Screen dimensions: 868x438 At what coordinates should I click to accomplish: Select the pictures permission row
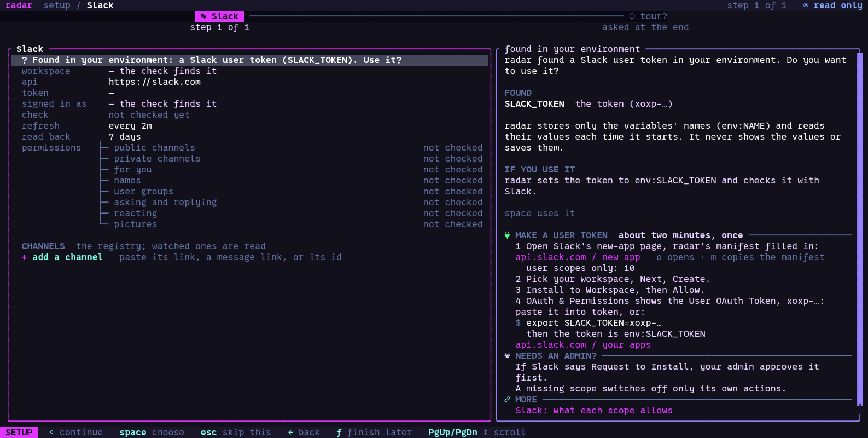point(292,224)
